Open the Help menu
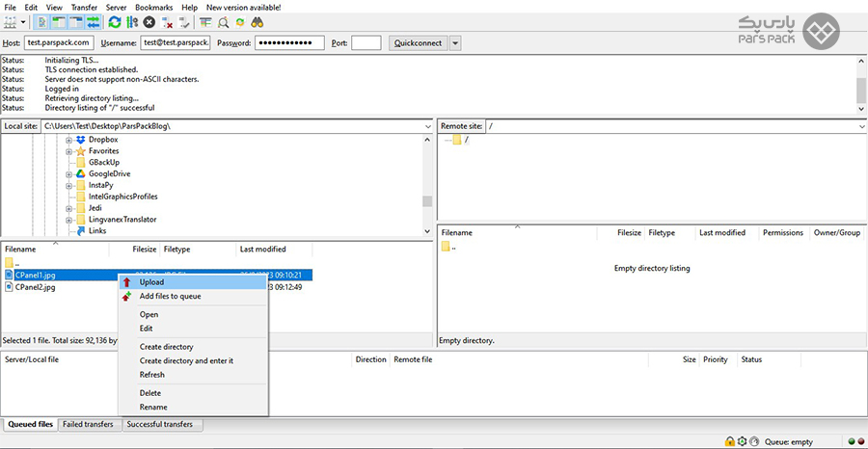The image size is (868, 449). point(189,8)
